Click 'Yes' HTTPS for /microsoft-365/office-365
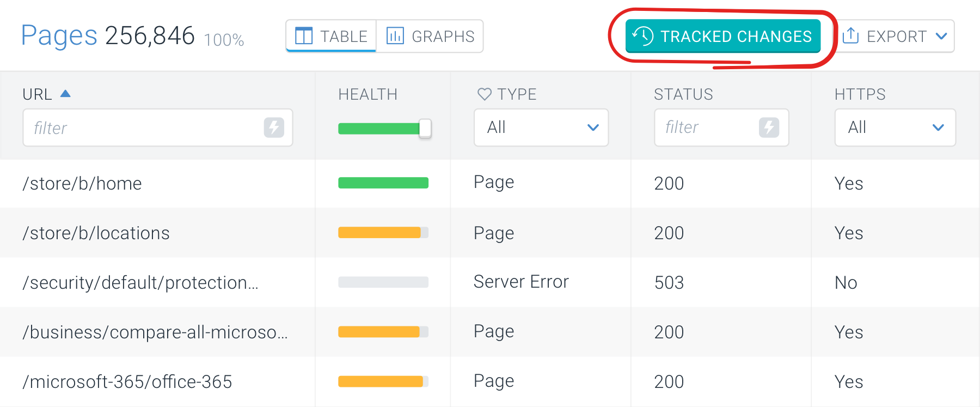The width and height of the screenshot is (980, 407). click(849, 382)
